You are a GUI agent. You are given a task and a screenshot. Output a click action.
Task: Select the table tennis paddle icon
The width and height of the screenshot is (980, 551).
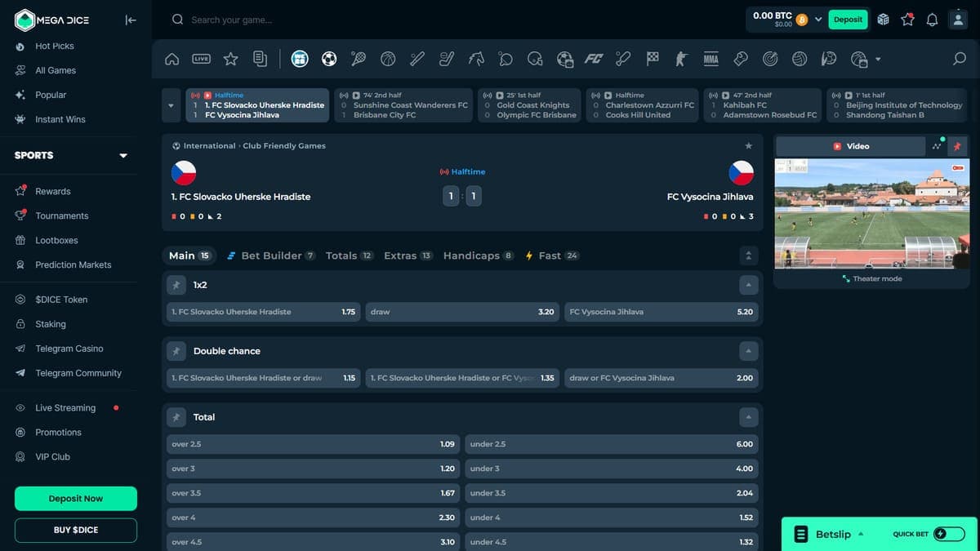point(506,59)
